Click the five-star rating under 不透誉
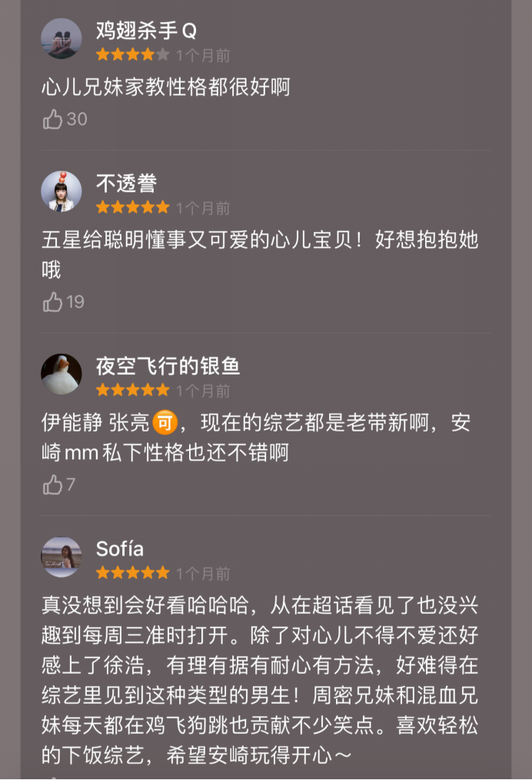 (x=132, y=208)
